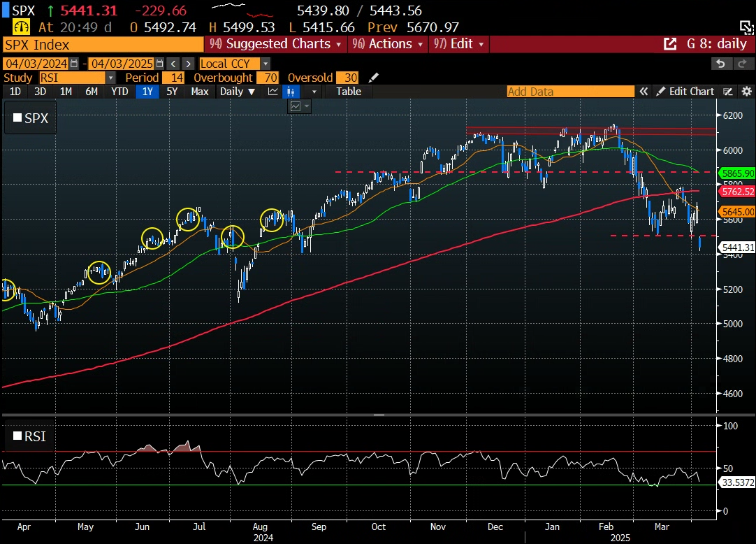Click the start date 04/03/2024 field
Screen dimensions: 756x544
[36, 64]
